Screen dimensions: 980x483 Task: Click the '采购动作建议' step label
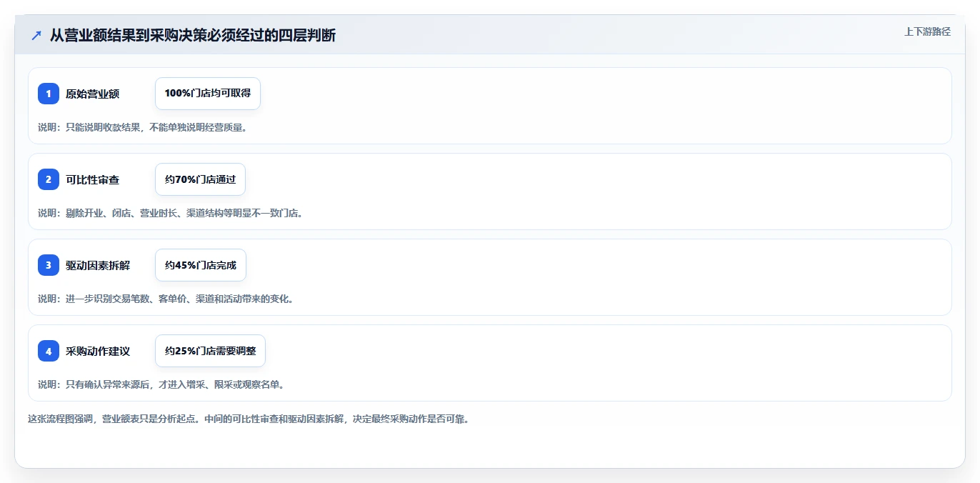pyautogui.click(x=98, y=351)
